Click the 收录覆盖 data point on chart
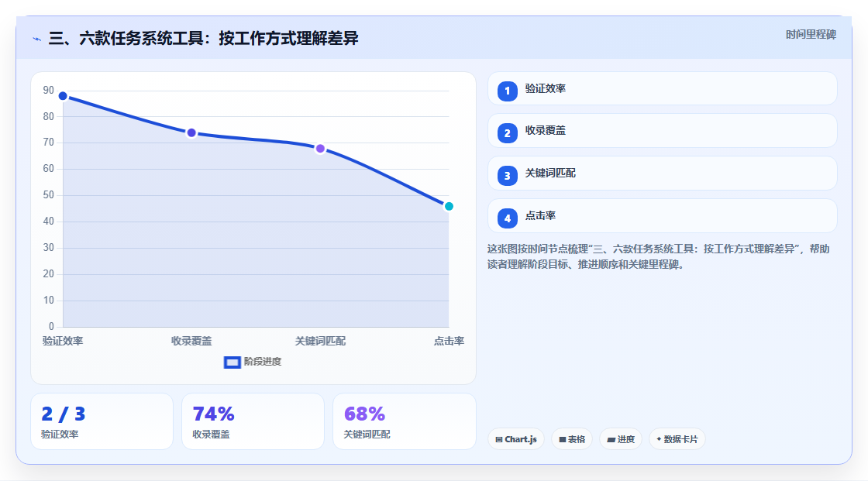 click(191, 133)
